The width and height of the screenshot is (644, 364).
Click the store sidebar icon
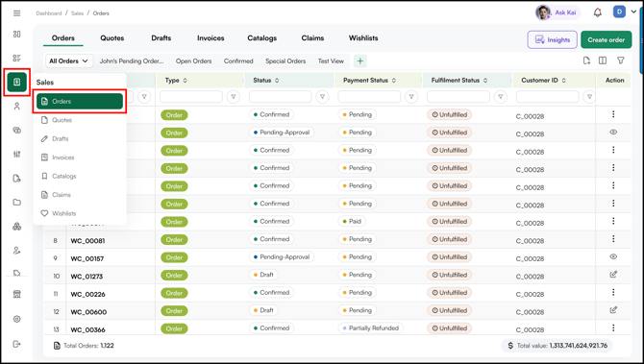17,294
